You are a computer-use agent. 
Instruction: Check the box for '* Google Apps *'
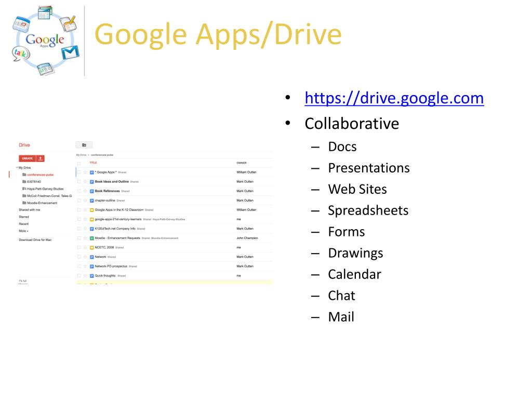79,172
